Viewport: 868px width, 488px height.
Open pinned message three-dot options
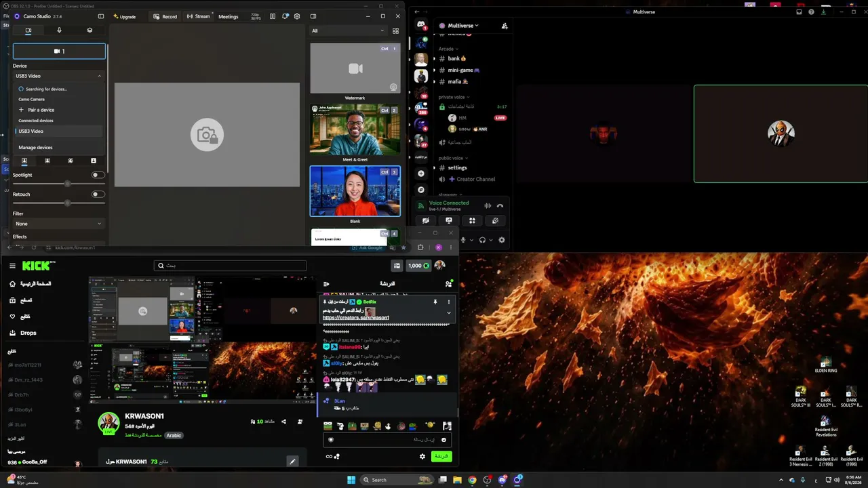point(448,302)
